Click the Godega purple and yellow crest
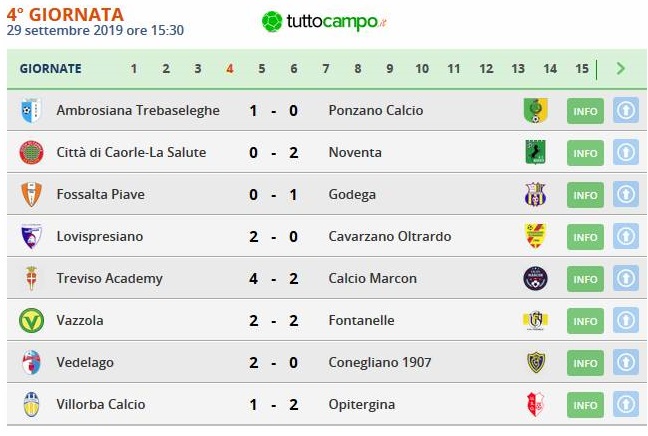Image resolution: width=648 pixels, height=436 pixels. pos(536,194)
